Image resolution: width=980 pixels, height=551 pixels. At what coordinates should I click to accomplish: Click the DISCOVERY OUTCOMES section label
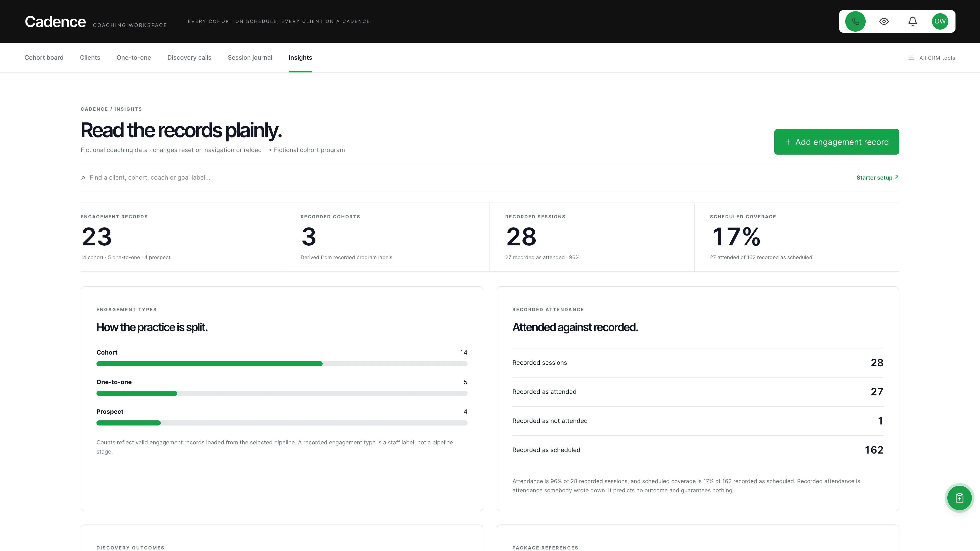[x=130, y=548]
